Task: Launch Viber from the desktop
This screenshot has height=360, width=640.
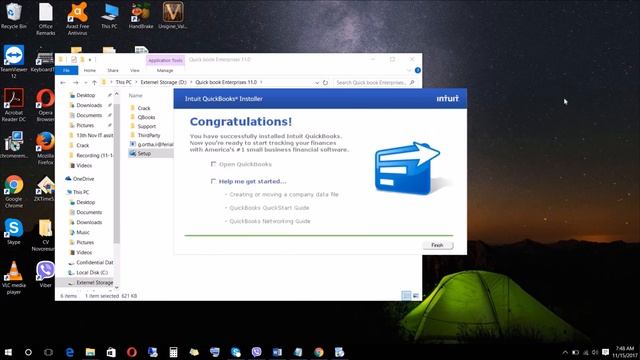Action: tap(45, 274)
